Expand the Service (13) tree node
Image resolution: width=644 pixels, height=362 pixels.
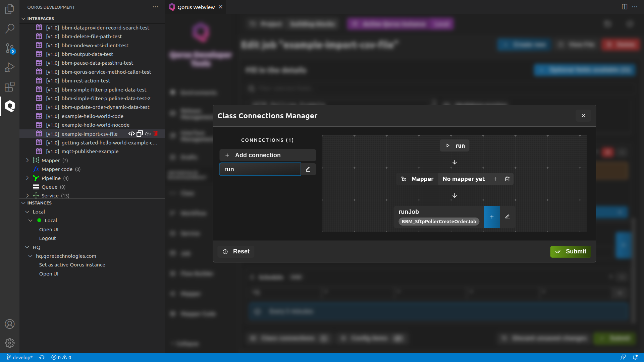pyautogui.click(x=28, y=195)
